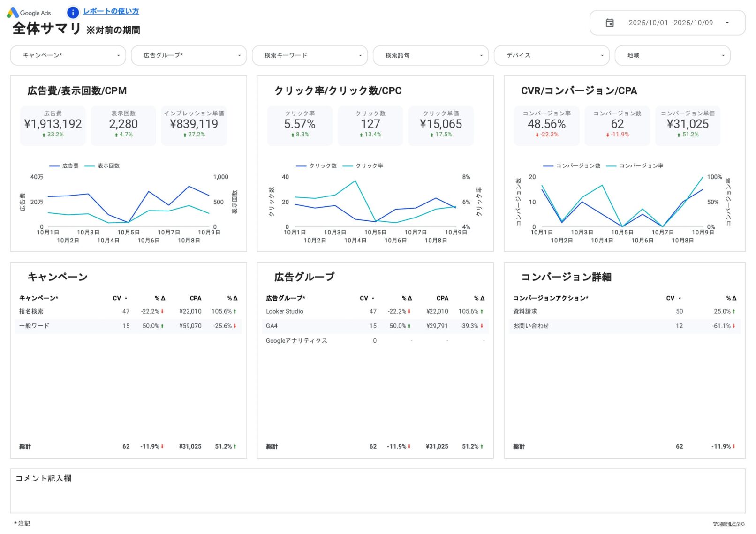756x534 pixels.
Task: Open the 広告グループ filter dropdown
Action: click(189, 55)
